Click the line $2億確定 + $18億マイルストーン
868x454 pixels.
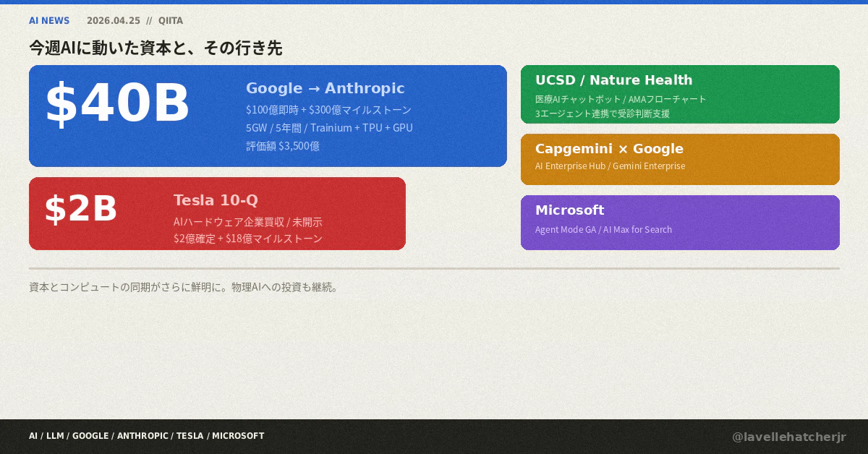[248, 239]
